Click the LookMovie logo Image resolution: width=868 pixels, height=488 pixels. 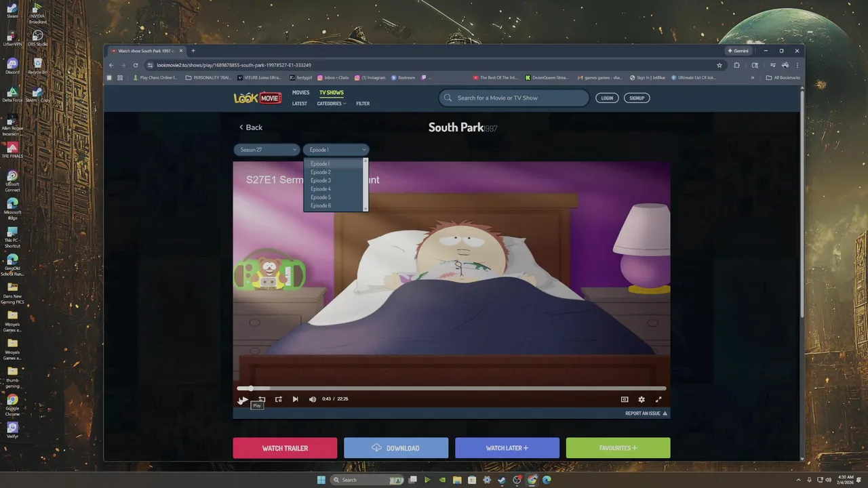point(258,98)
